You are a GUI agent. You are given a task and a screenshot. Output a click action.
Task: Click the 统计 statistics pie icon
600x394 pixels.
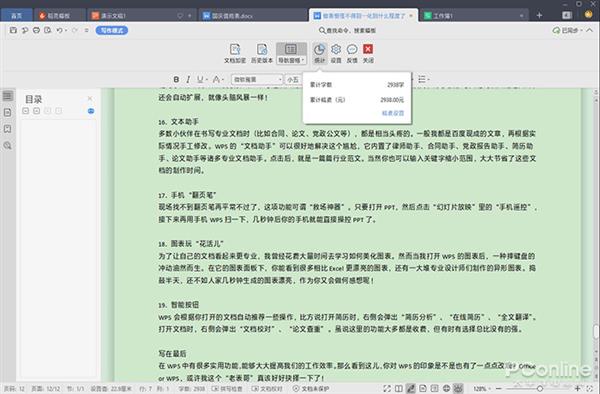(x=319, y=53)
